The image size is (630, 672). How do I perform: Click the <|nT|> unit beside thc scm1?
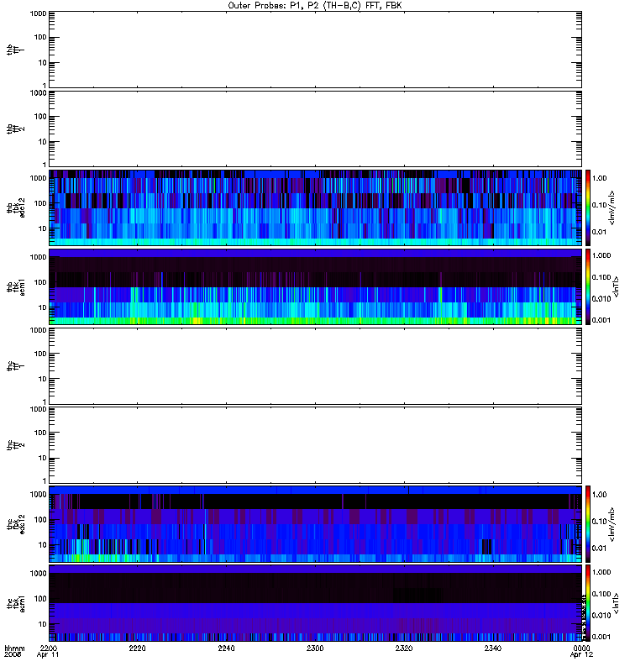616,603
